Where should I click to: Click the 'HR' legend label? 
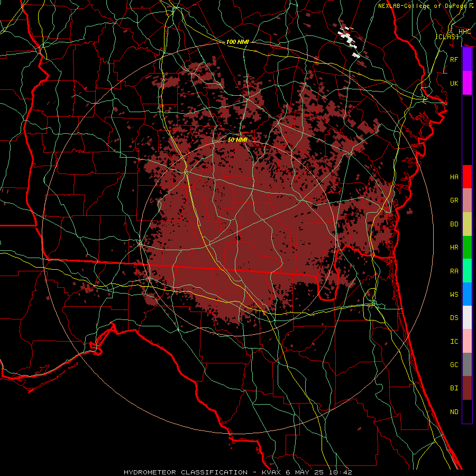(454, 248)
